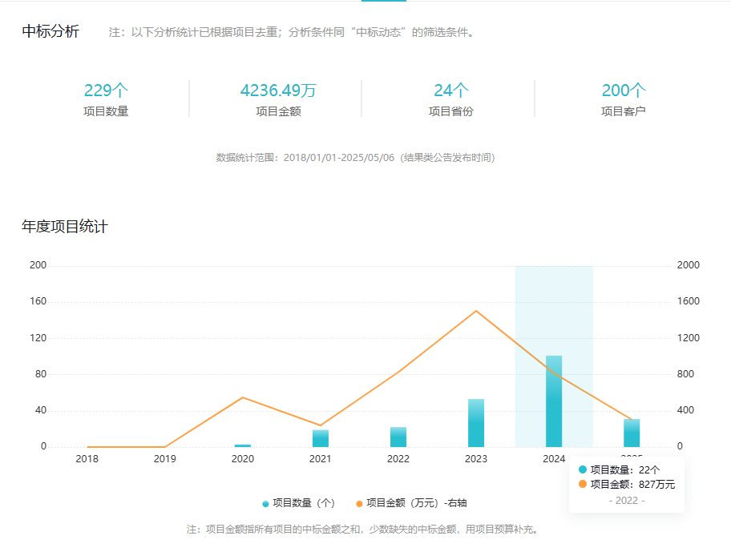Toggle the 项目金额（万元）-右轴 legend label
The width and height of the screenshot is (731, 560).
tap(416, 504)
